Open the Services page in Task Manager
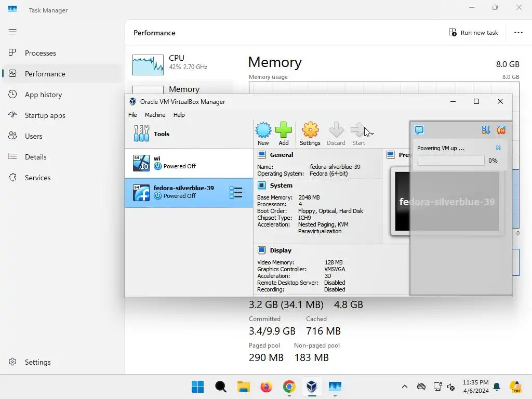The height and width of the screenshot is (399, 532). click(37, 178)
